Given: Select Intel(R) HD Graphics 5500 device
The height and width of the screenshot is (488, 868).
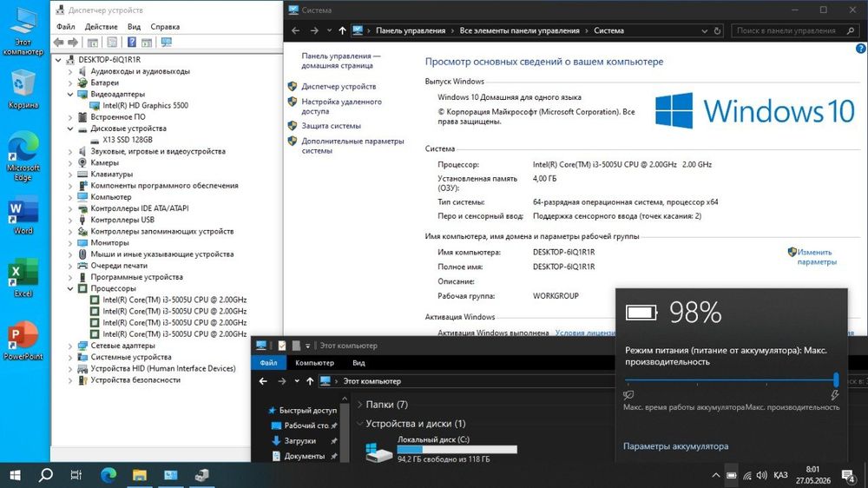Looking at the screenshot, I should coord(145,106).
